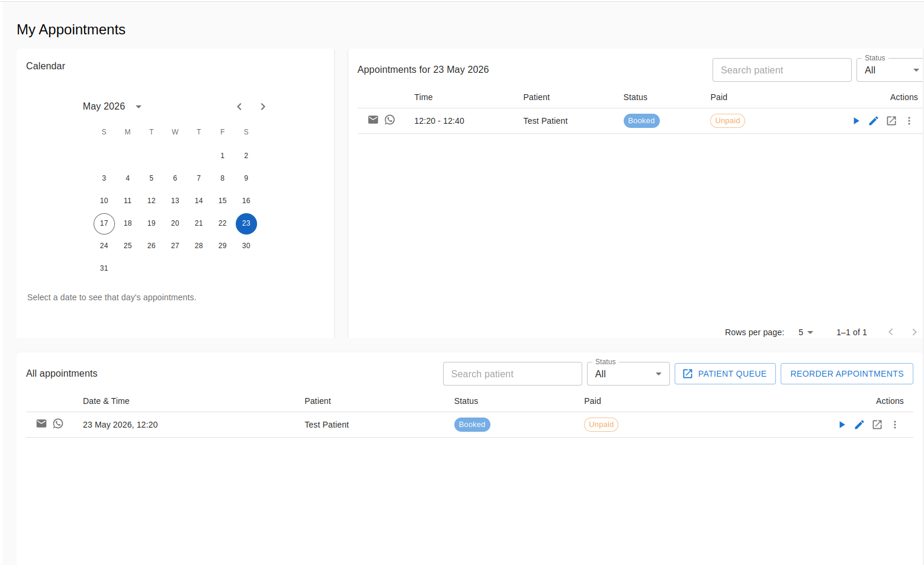Click Test Patient in 12:20 - 12:40 row

[546, 121]
